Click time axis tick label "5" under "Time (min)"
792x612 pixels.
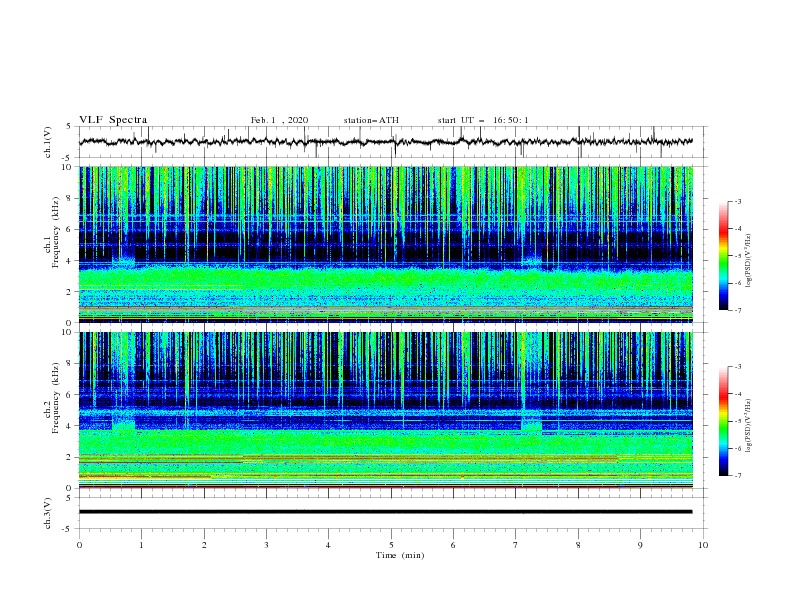pos(391,545)
